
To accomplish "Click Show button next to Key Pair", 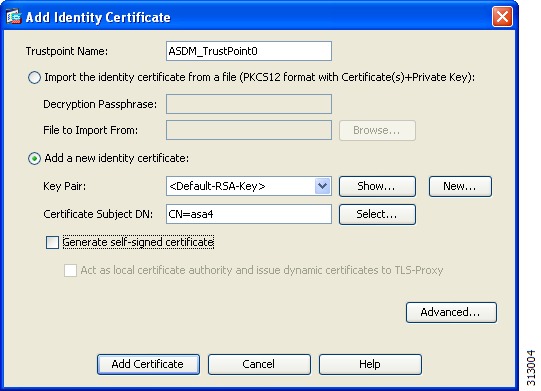I will pos(377,186).
